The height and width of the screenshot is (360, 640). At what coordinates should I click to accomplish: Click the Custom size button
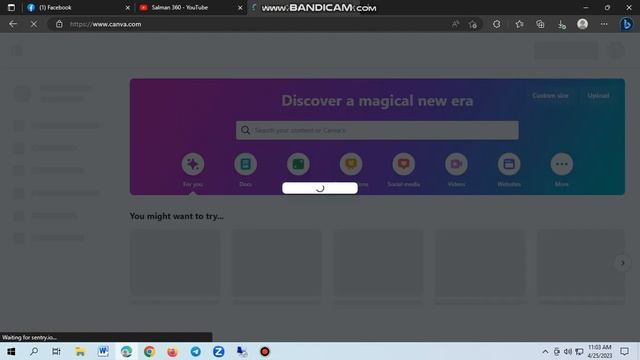pos(550,96)
